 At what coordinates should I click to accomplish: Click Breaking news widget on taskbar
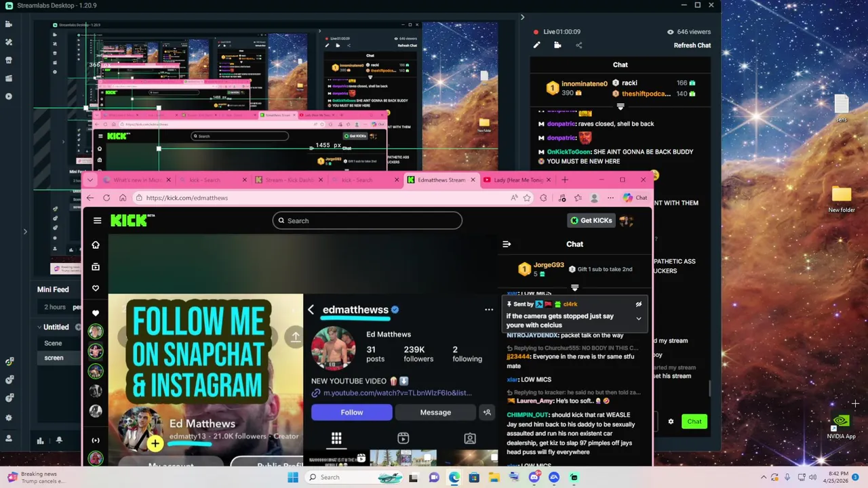coord(35,477)
